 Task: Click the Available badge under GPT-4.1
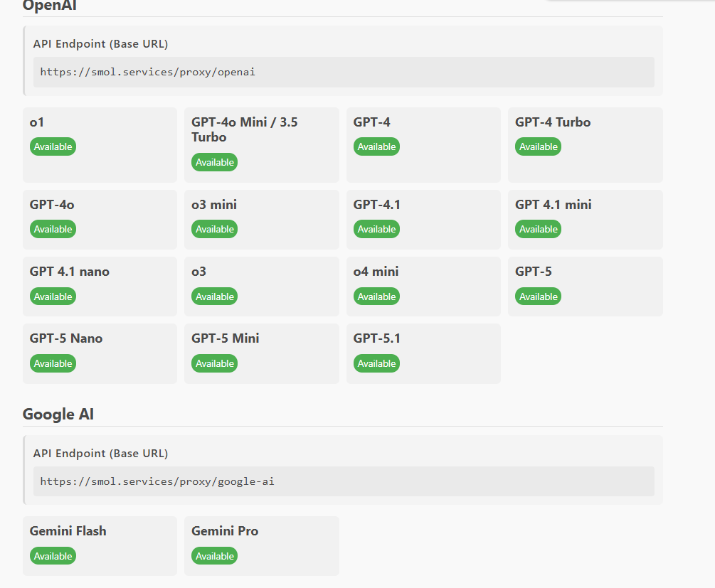click(x=376, y=229)
